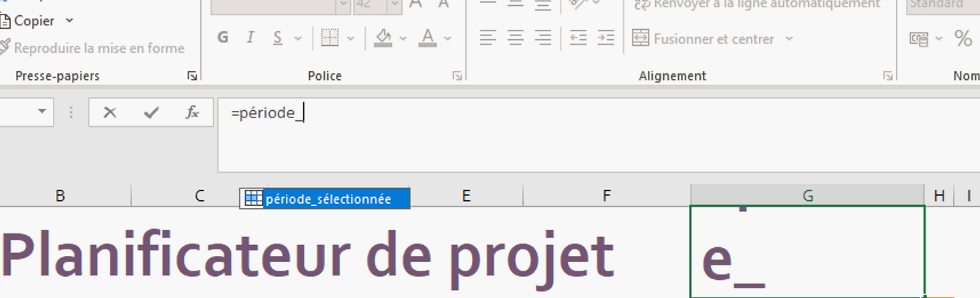Click Reproduire la mise en forme
The image size is (980, 298).
(x=91, y=49)
